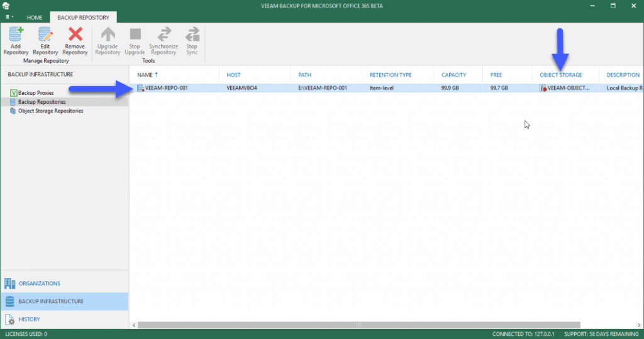
Task: Click the DESCRIPTION column header
Action: [623, 75]
